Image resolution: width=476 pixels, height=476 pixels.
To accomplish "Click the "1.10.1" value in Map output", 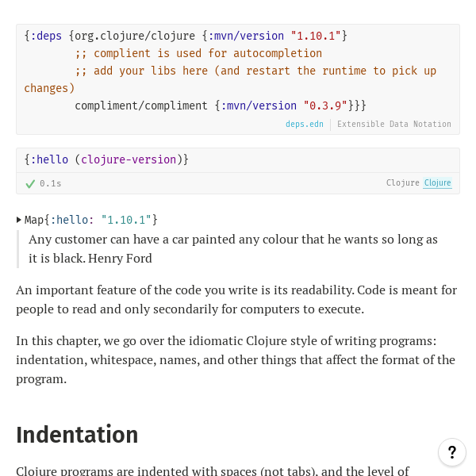I will point(126,220).
